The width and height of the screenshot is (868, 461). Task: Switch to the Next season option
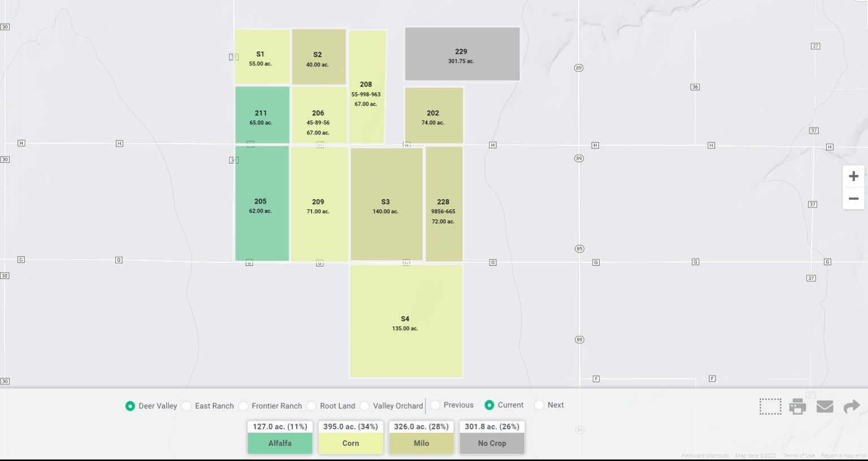(x=539, y=405)
